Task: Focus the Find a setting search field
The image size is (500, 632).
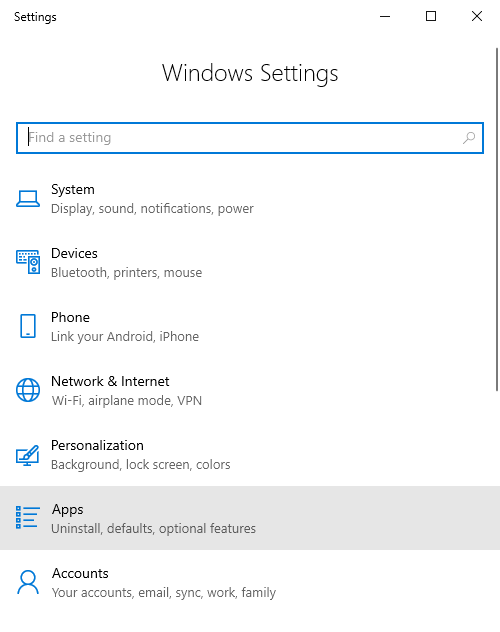Action: click(x=250, y=138)
